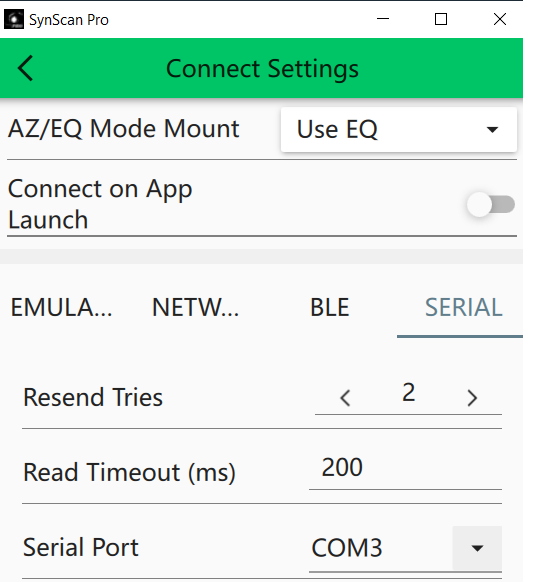536x582 pixels.
Task: Maximize the SynScan Pro window
Action: [x=441, y=19]
